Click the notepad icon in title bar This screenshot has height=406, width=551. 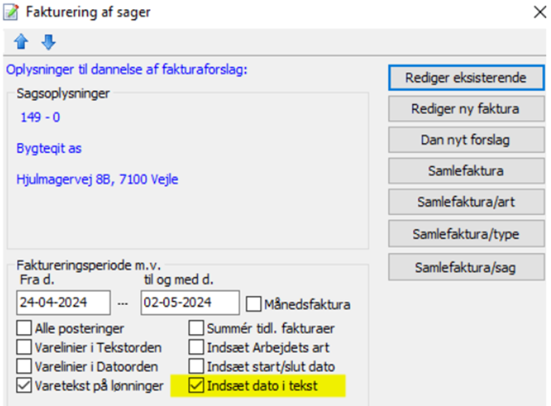click(x=11, y=12)
